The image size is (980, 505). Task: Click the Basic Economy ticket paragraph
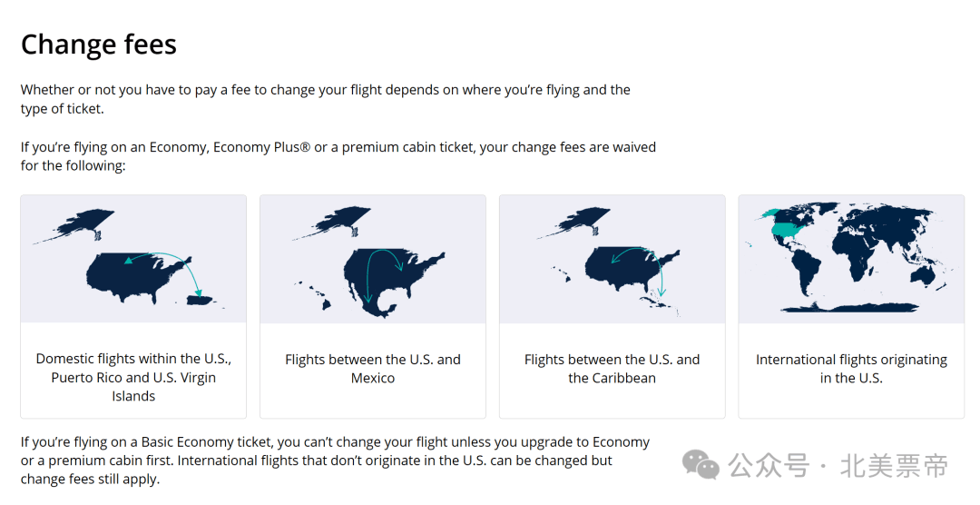coord(335,460)
